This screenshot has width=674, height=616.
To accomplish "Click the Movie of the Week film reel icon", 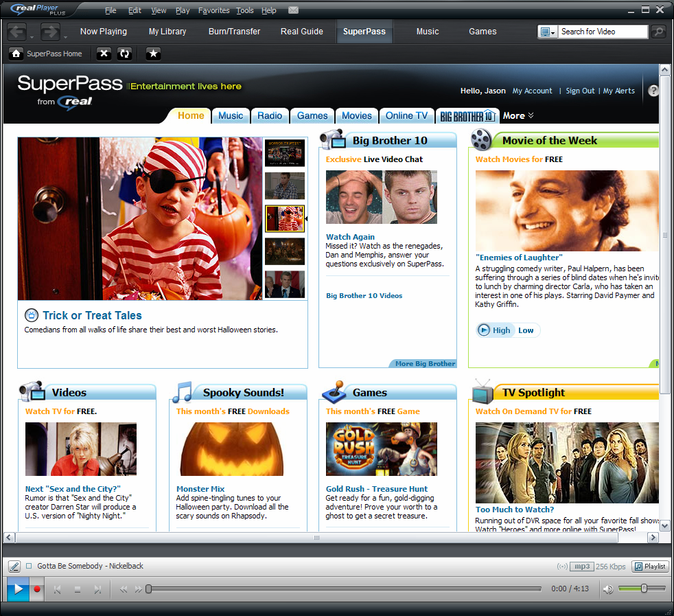I will point(481,139).
